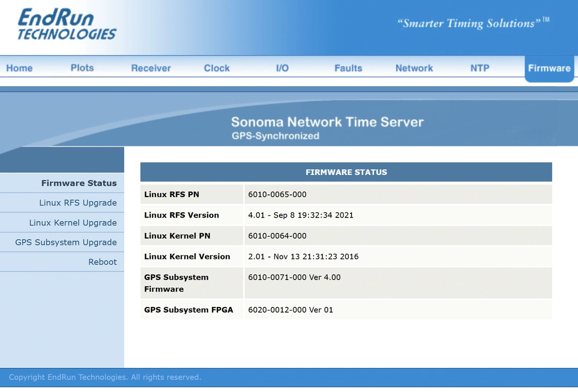Select the value 6020-0012-000 Ver 01

click(x=291, y=310)
